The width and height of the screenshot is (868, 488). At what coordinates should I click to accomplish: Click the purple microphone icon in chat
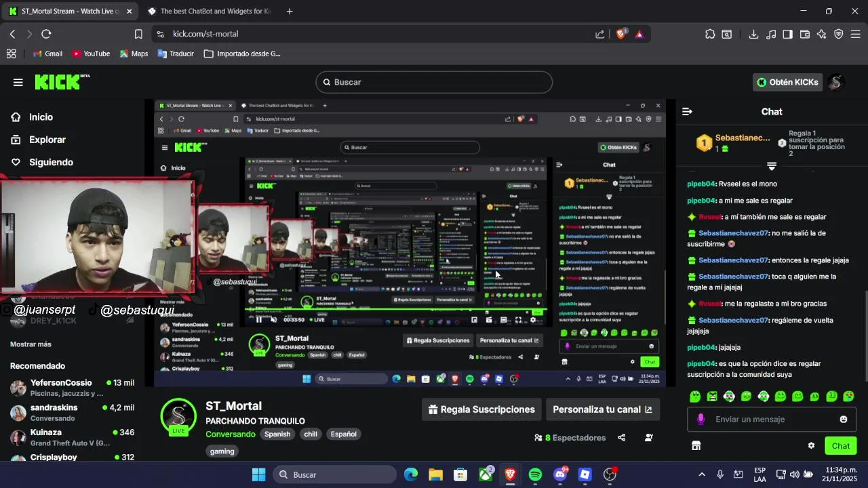[701, 420]
